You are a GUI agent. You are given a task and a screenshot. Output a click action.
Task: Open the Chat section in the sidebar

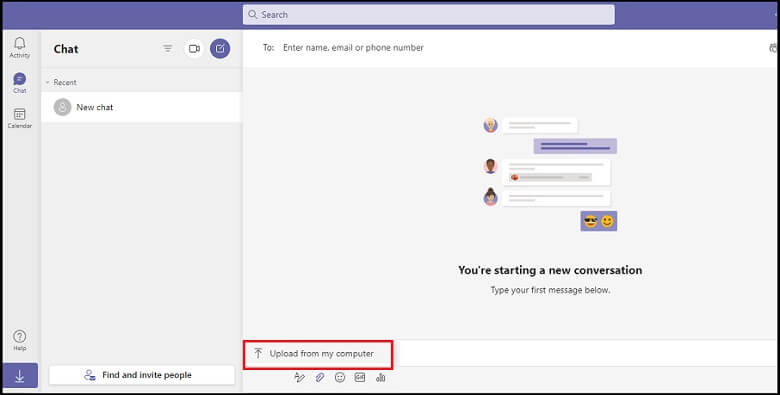pos(20,83)
